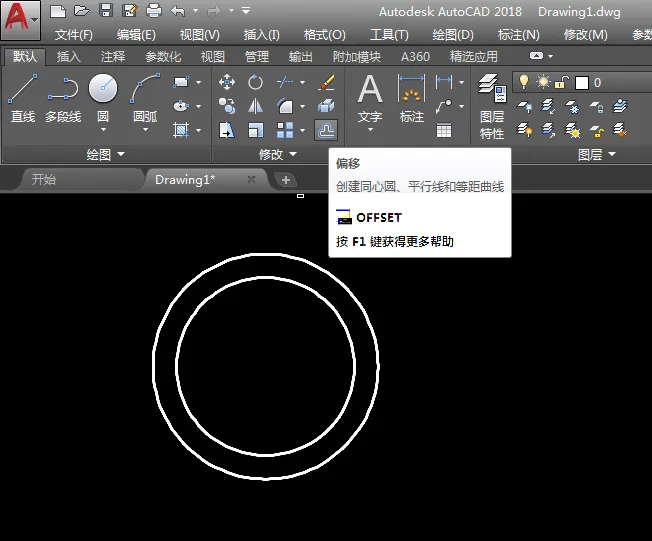Click the Redo arrow icon
This screenshot has width=652, height=541.
[x=214, y=11]
